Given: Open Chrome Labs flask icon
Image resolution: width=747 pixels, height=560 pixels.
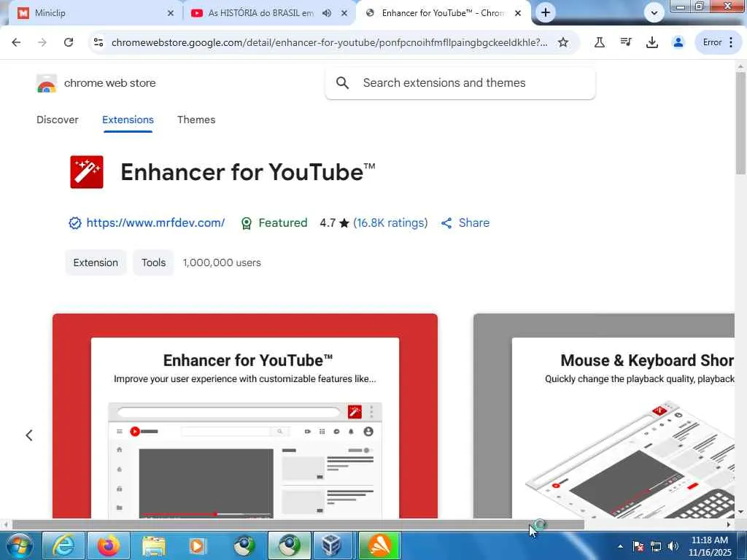Looking at the screenshot, I should [600, 42].
